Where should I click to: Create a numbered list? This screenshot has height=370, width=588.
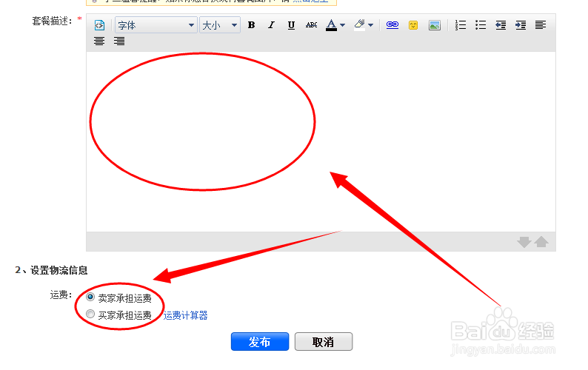(x=461, y=25)
